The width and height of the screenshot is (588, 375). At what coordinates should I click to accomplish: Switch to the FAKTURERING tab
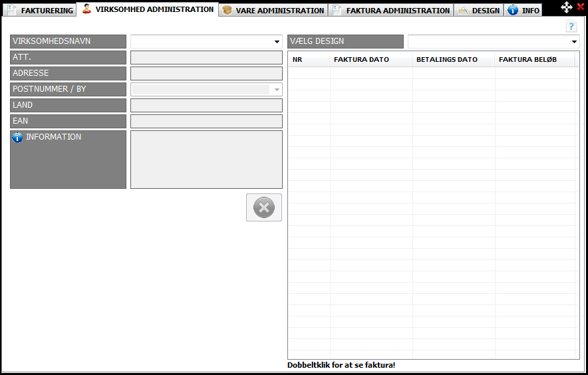point(40,10)
